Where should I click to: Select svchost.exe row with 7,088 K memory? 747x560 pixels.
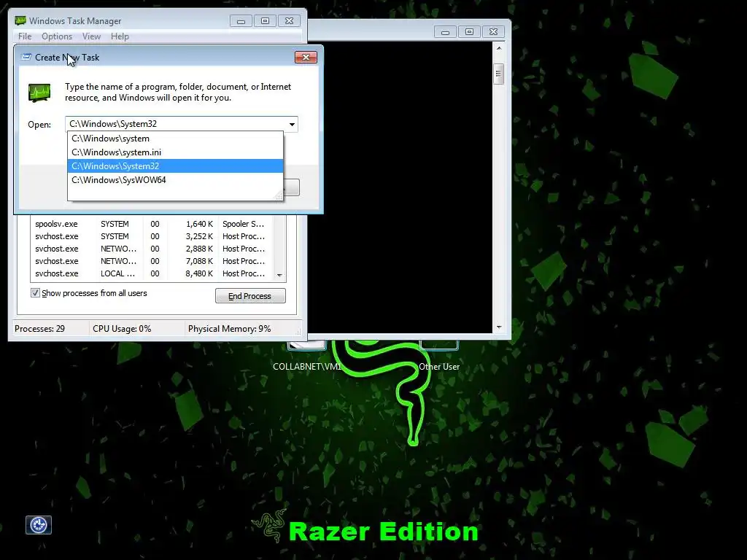point(152,261)
